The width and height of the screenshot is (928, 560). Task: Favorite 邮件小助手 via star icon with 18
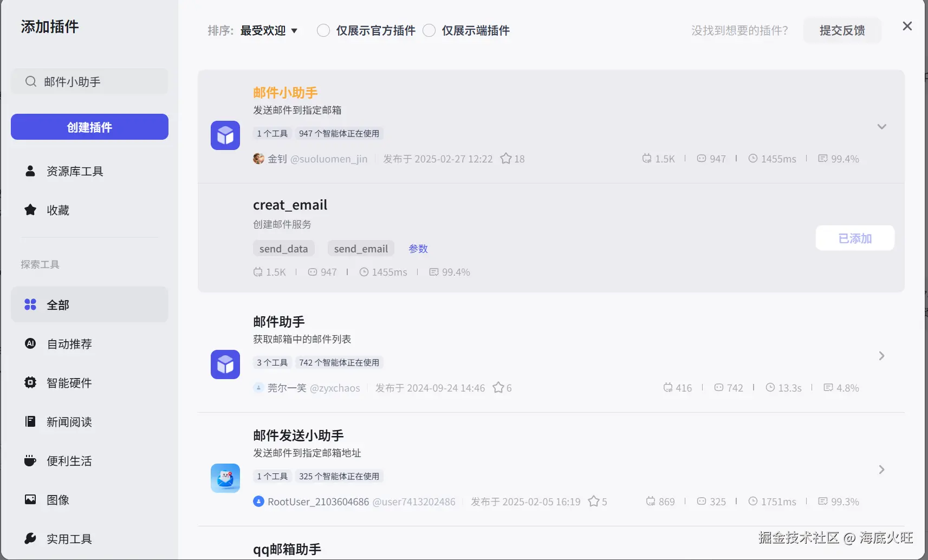pyautogui.click(x=506, y=159)
